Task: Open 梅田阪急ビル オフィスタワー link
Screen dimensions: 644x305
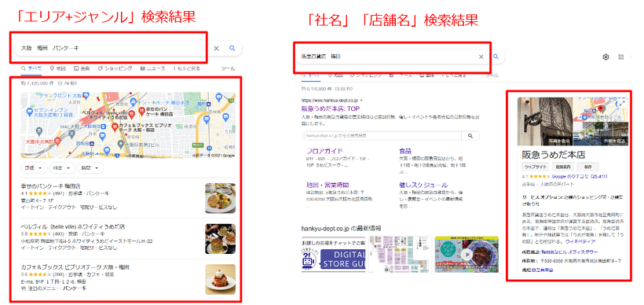Action: pos(569,252)
